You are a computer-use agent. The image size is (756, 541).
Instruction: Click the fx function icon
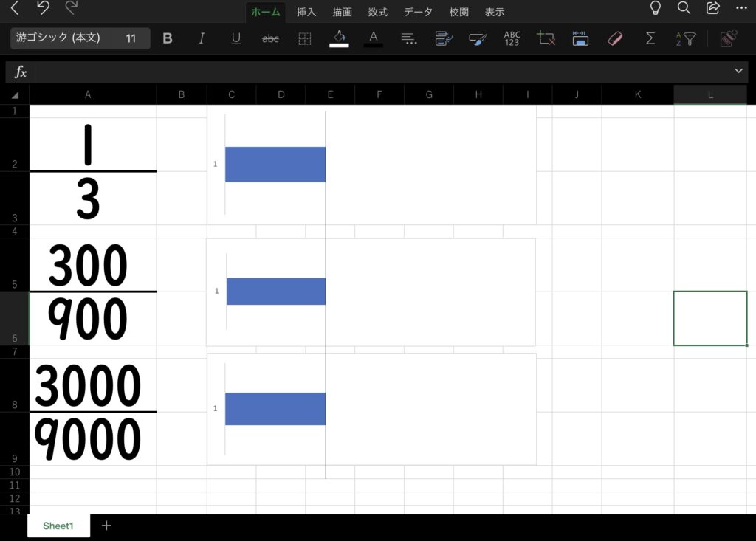click(x=20, y=72)
